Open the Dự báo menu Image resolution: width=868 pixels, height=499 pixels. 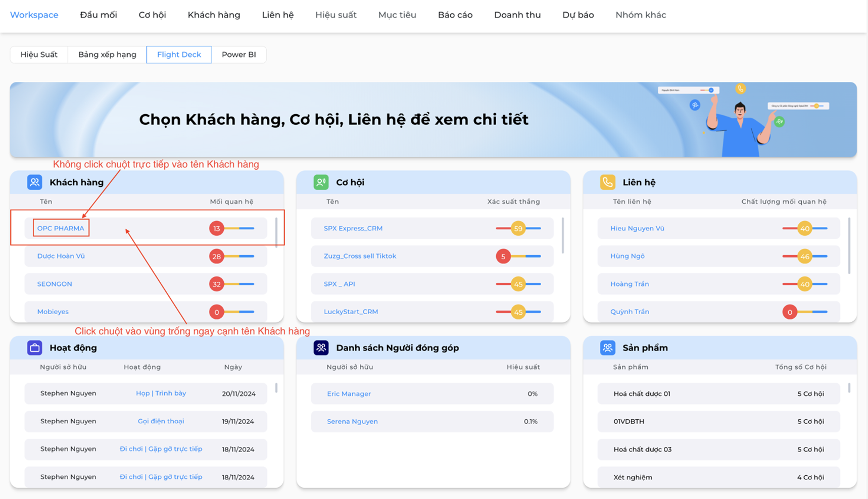pyautogui.click(x=578, y=15)
